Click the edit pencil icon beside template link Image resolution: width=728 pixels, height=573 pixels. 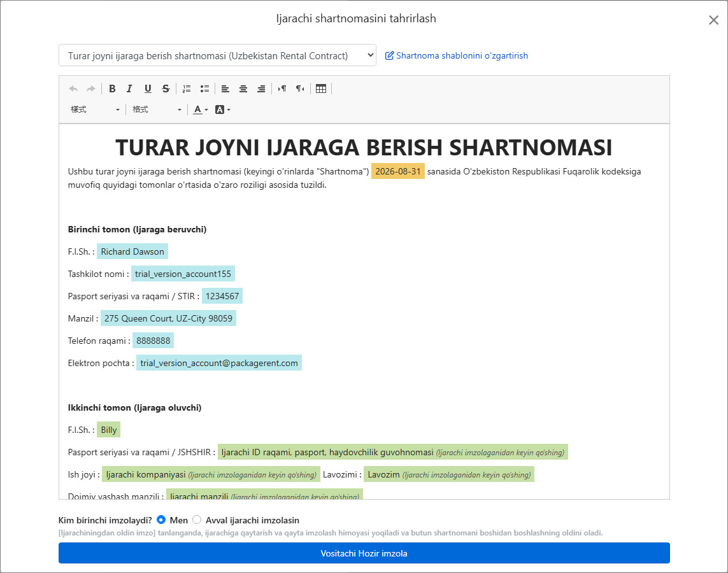click(390, 55)
